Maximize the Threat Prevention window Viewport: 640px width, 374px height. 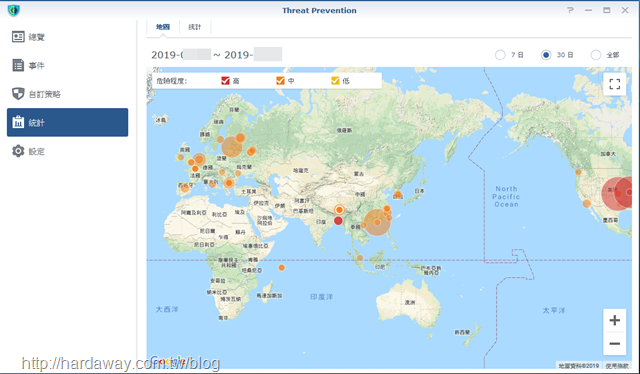coord(607,10)
